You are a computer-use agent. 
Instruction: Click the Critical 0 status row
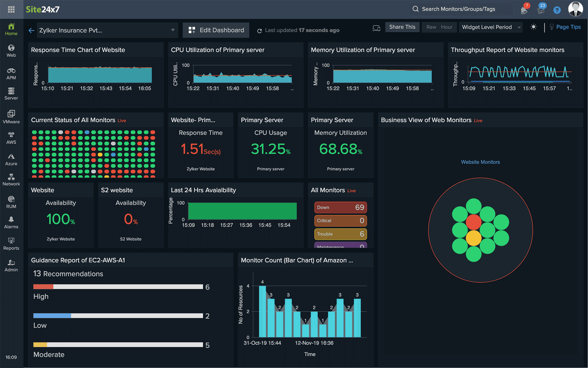pyautogui.click(x=340, y=221)
